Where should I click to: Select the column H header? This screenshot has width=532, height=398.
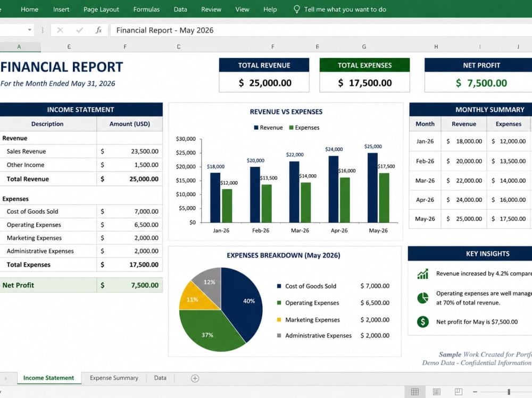436,47
